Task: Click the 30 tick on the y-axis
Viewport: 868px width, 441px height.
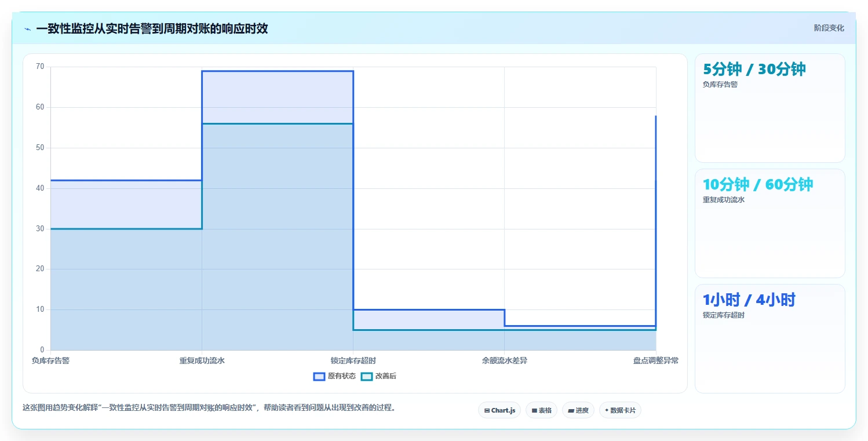Action: 40,229
